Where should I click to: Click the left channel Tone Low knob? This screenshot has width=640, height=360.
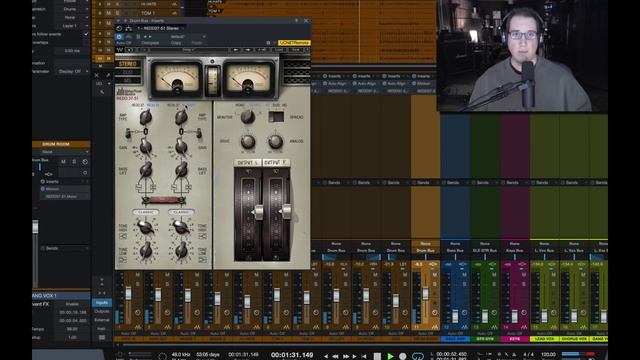[x=145, y=251]
